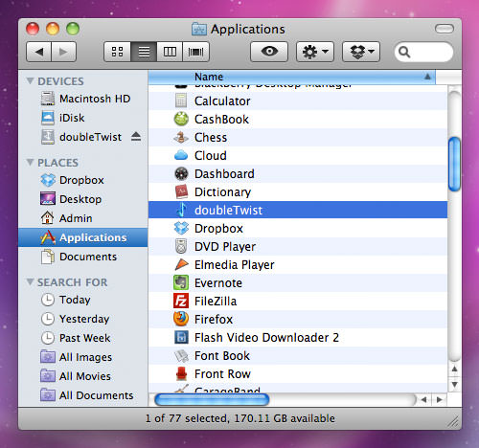The image size is (479, 448).
Task: Click the Chess app icon
Action: [181, 137]
